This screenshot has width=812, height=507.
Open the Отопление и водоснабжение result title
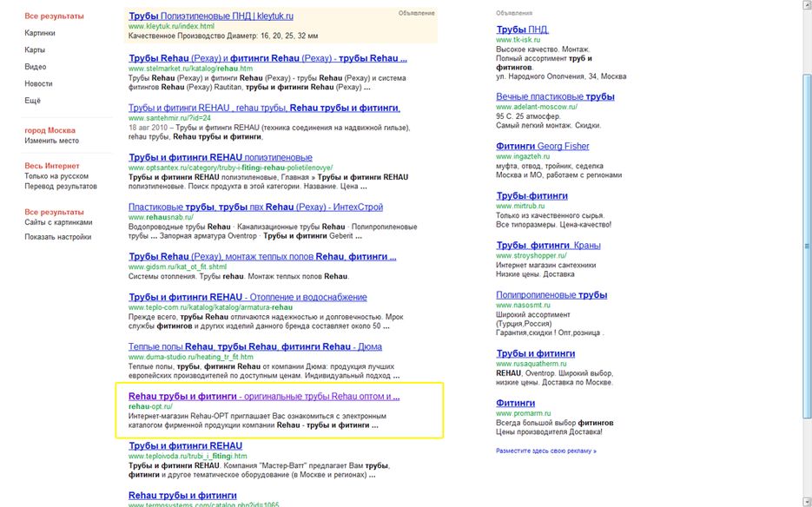coord(248,297)
